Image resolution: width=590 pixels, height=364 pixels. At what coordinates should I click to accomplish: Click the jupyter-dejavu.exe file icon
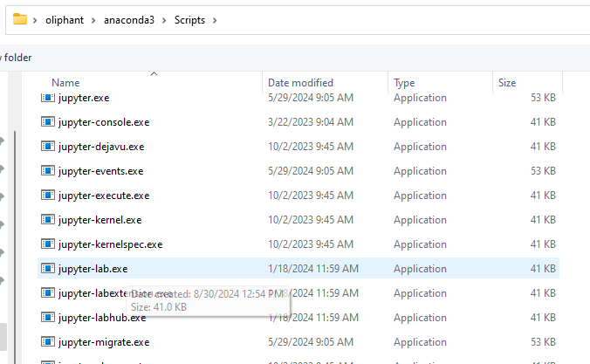48,147
